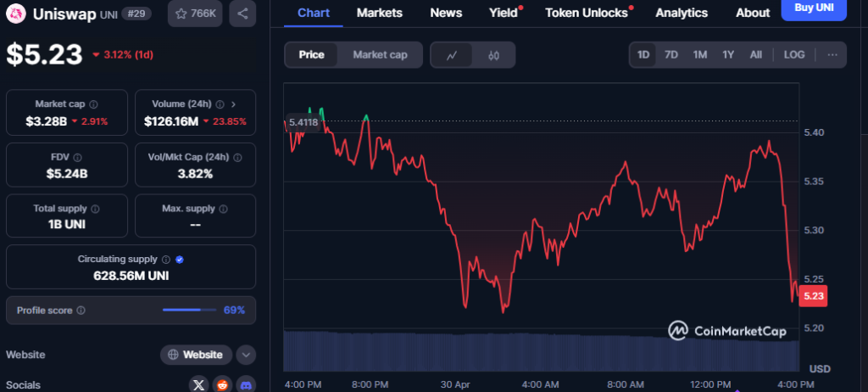Click the Uniswap unicorn logo icon
The height and width of the screenshot is (392, 868).
point(17,14)
